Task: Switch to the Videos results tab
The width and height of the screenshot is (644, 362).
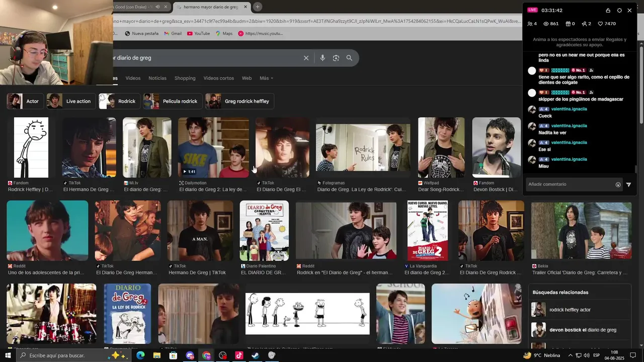Action: (x=133, y=78)
